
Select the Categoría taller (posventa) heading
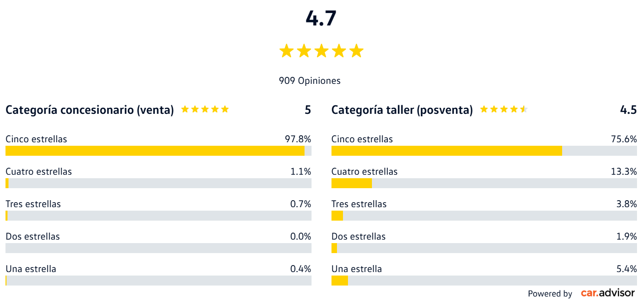click(x=402, y=110)
